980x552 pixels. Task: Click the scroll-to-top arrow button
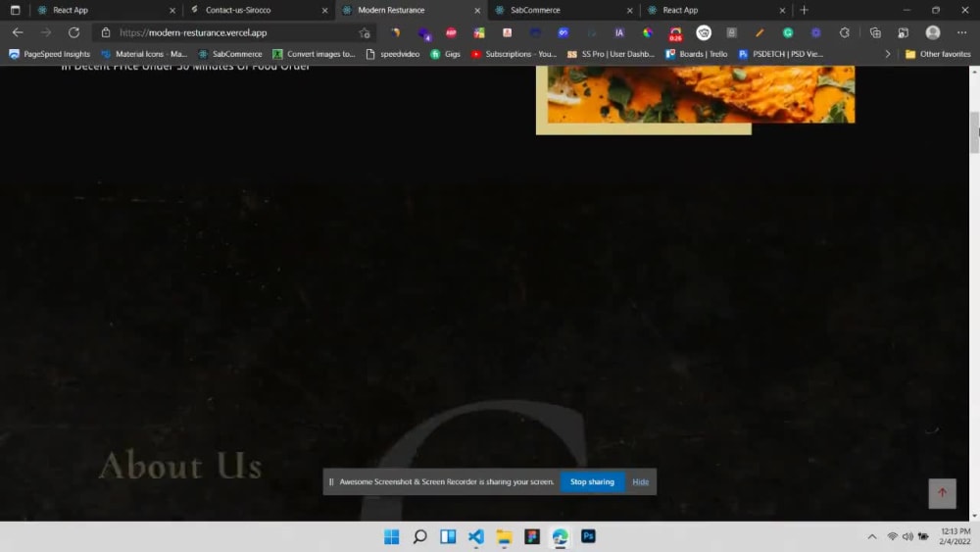[942, 493]
